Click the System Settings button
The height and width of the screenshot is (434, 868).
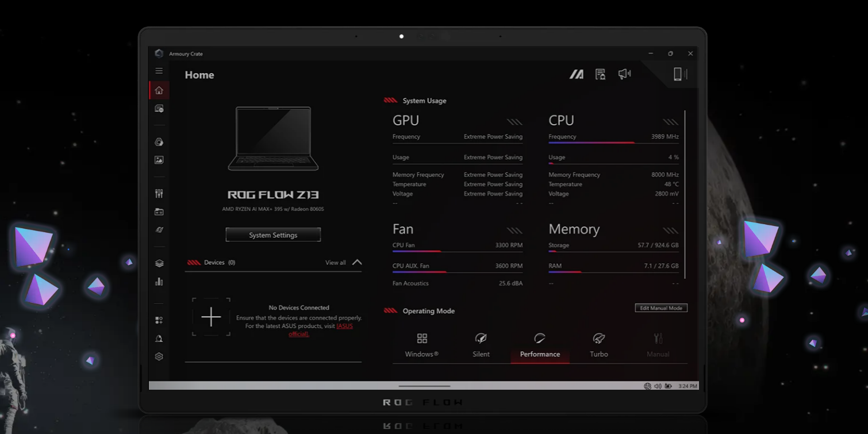click(x=273, y=235)
